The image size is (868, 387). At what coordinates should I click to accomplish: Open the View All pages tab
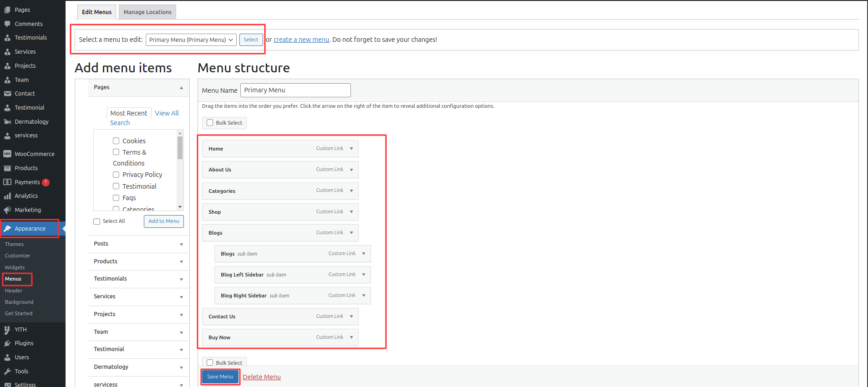tap(167, 113)
